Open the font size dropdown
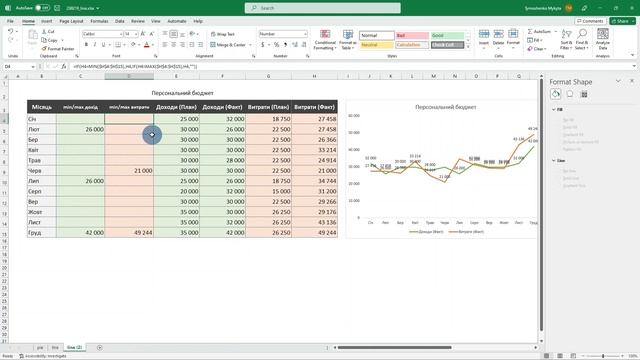 tap(136, 34)
